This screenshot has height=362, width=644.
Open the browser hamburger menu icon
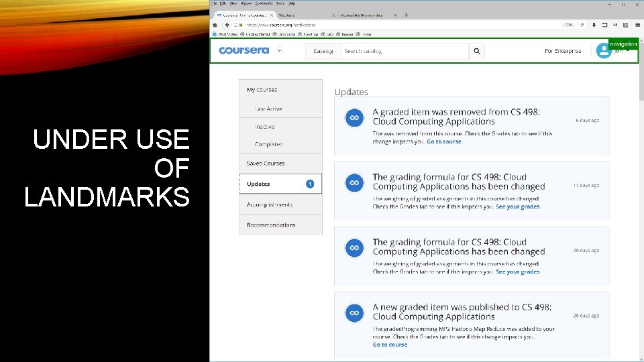tap(637, 25)
